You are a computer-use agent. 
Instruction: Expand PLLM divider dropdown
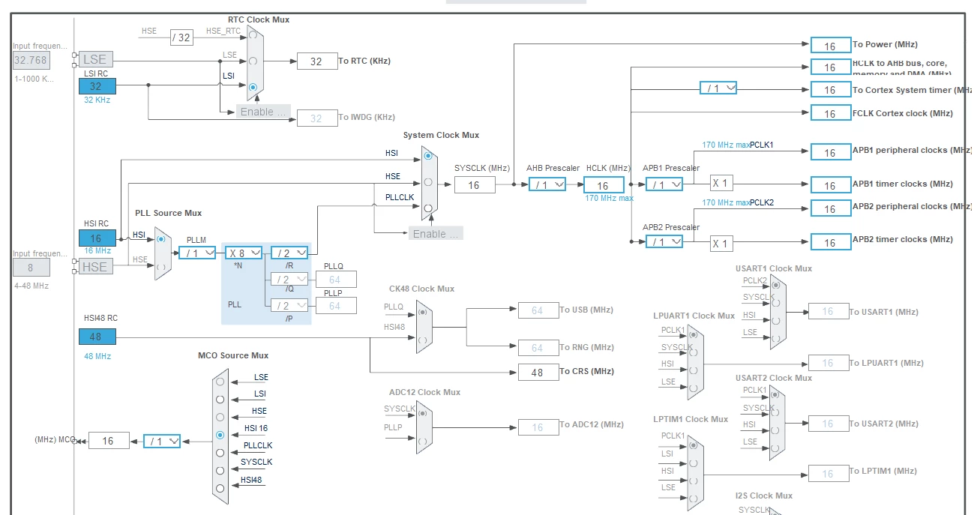tap(197, 253)
